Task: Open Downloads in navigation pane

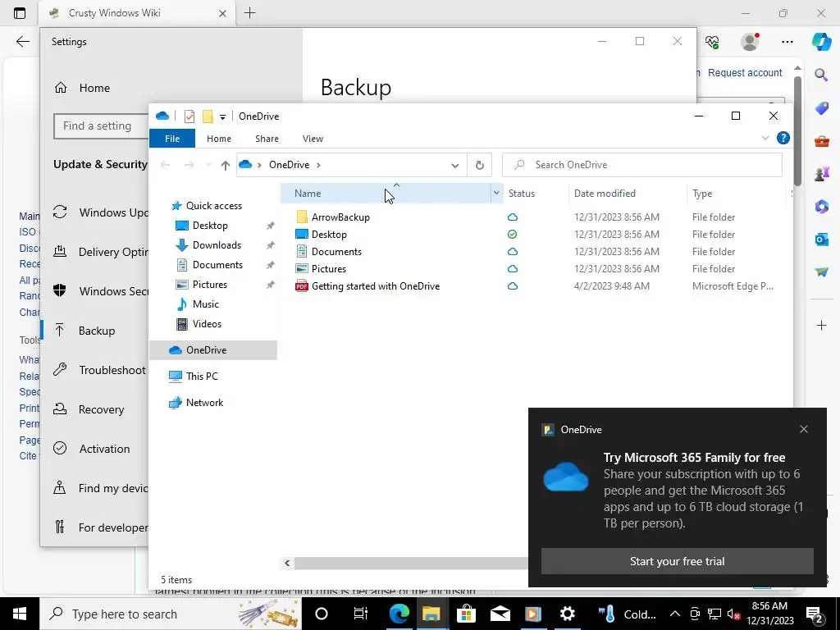Action: tap(217, 244)
